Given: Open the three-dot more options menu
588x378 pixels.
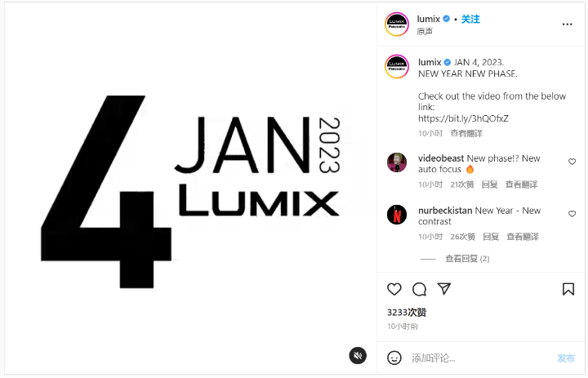Looking at the screenshot, I should (x=568, y=24).
